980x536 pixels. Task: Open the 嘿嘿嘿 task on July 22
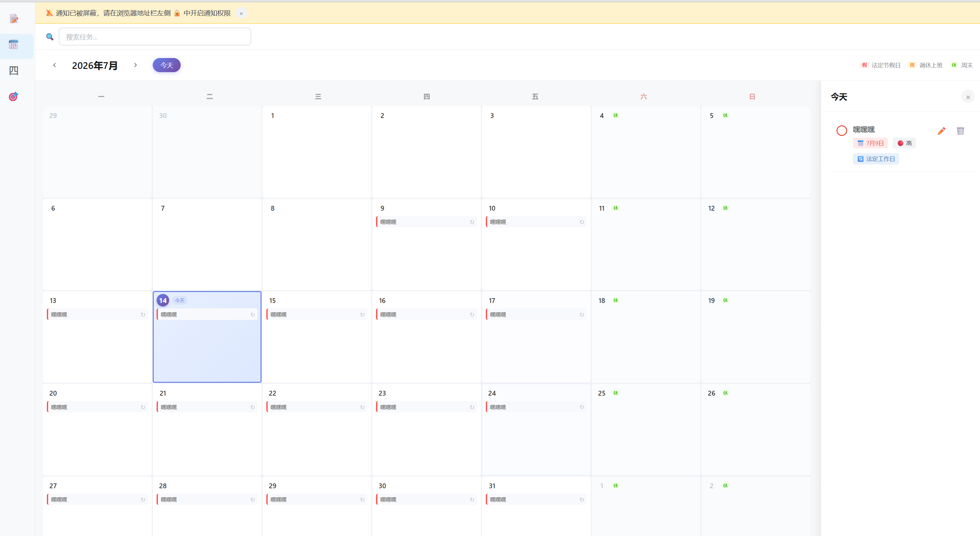point(317,407)
